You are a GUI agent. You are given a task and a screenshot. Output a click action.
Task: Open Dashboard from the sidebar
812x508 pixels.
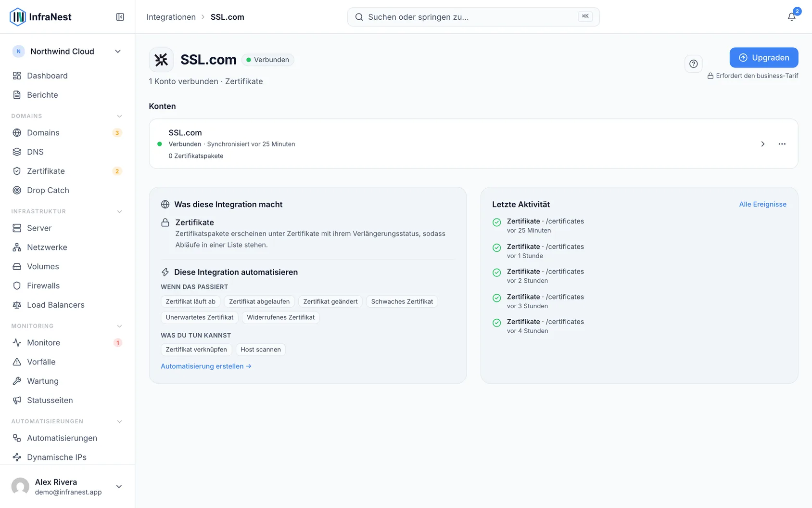coord(67,76)
